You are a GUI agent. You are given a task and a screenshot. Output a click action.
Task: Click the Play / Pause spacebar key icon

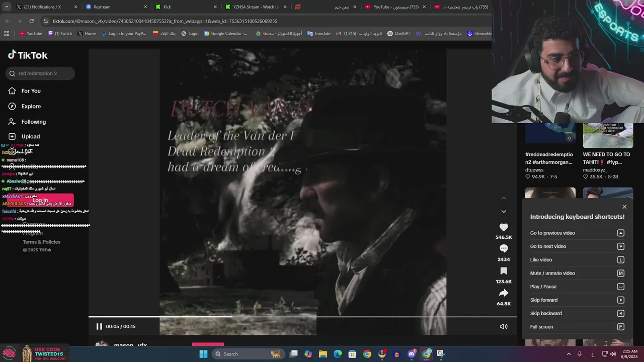click(621, 287)
